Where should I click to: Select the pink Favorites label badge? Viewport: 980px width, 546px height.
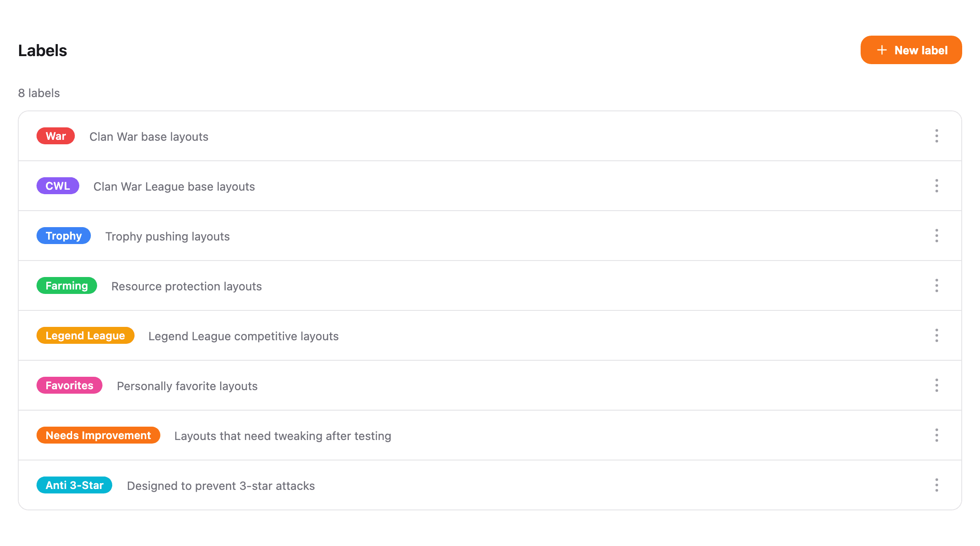pos(69,385)
